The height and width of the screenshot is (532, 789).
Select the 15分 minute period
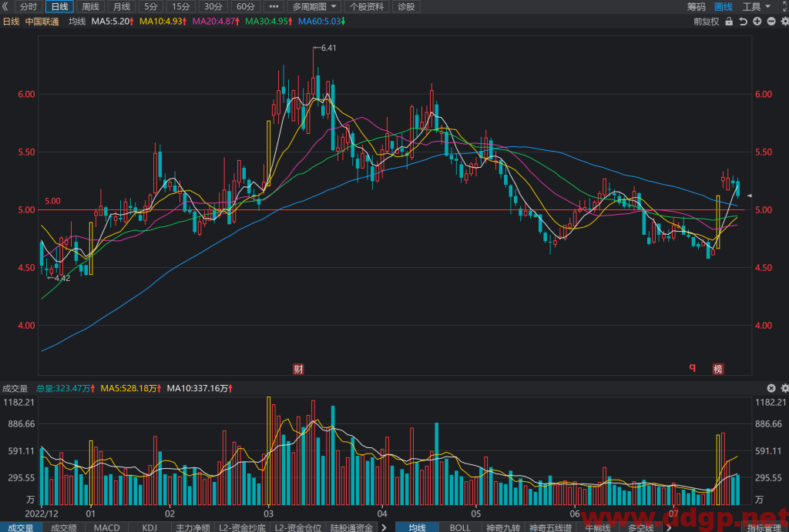tap(181, 6)
